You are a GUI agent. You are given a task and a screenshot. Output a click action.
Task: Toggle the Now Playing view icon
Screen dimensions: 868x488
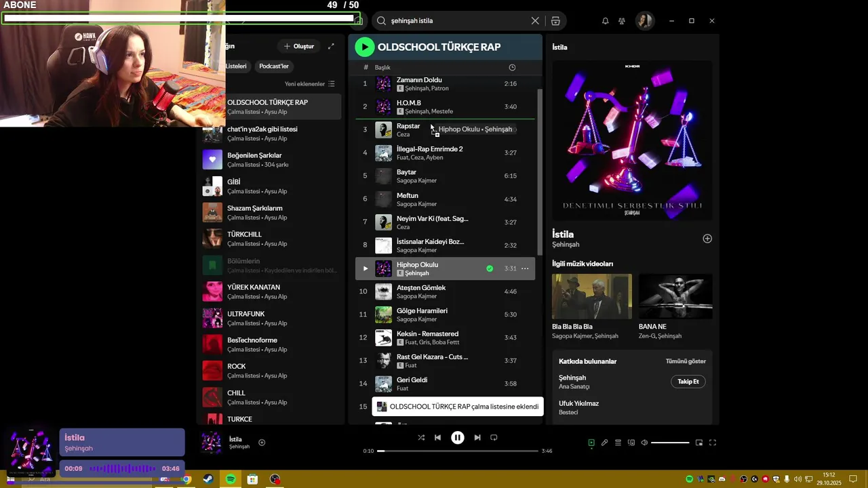point(591,443)
